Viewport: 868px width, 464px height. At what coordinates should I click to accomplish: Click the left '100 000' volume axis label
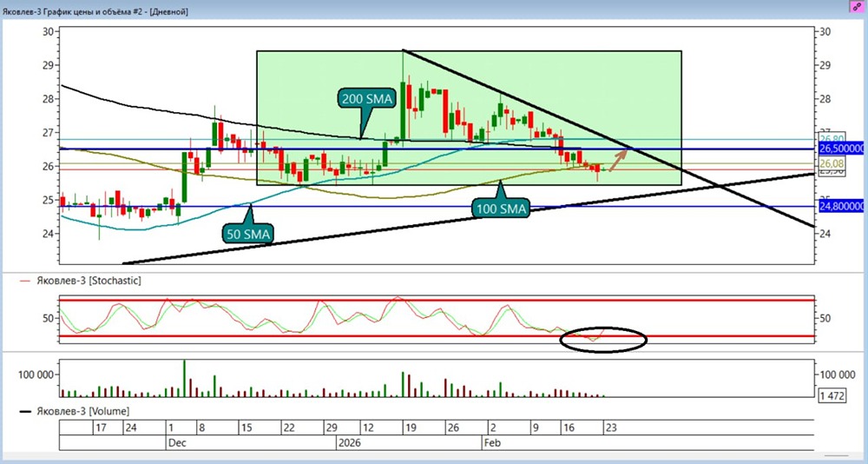36,375
